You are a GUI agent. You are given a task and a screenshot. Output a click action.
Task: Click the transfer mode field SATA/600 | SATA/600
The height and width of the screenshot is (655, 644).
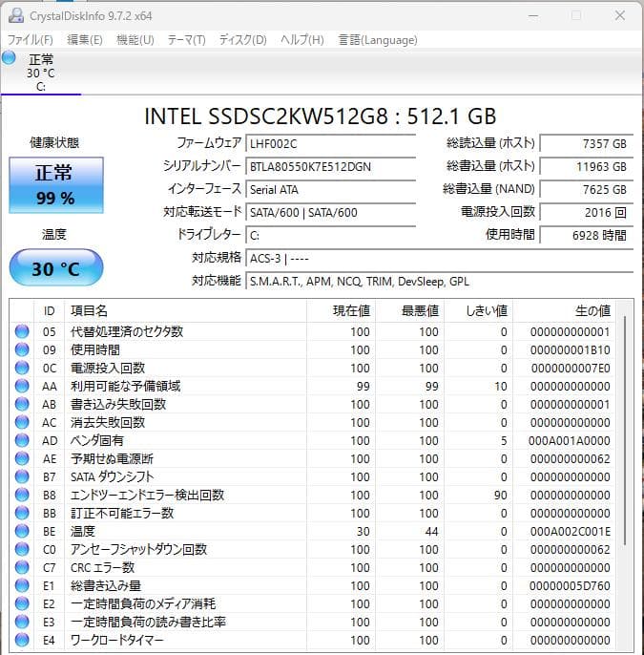[331, 212]
